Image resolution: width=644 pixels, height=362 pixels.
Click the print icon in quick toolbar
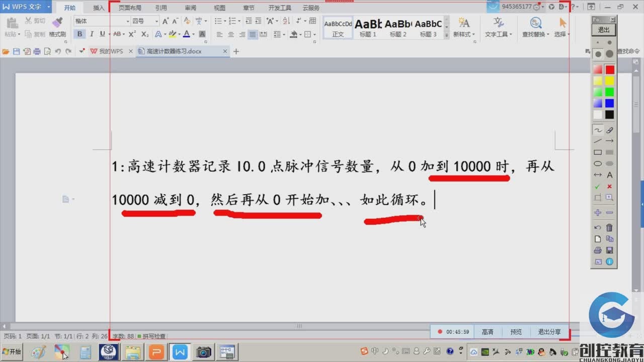click(37, 51)
